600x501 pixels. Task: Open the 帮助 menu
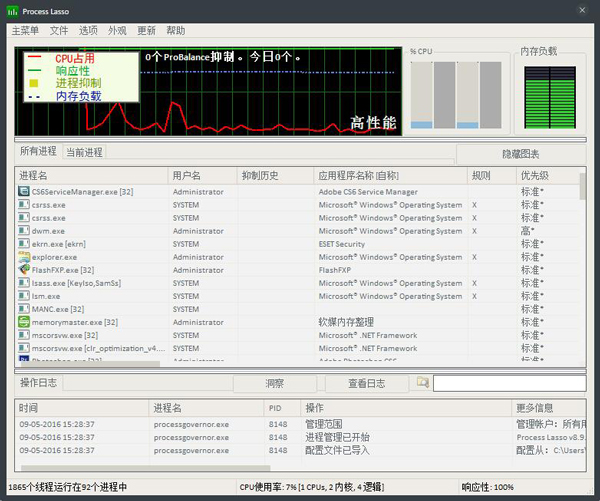click(x=176, y=31)
